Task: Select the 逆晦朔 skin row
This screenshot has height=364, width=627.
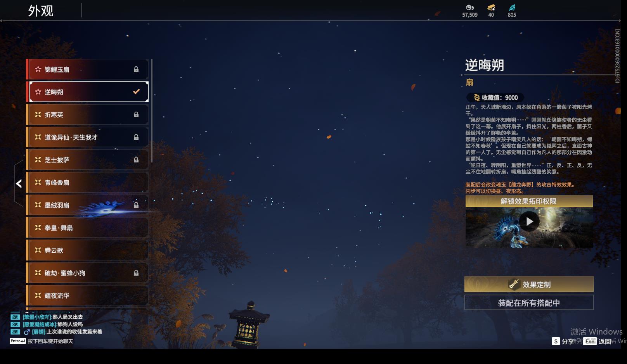Action: coord(87,92)
